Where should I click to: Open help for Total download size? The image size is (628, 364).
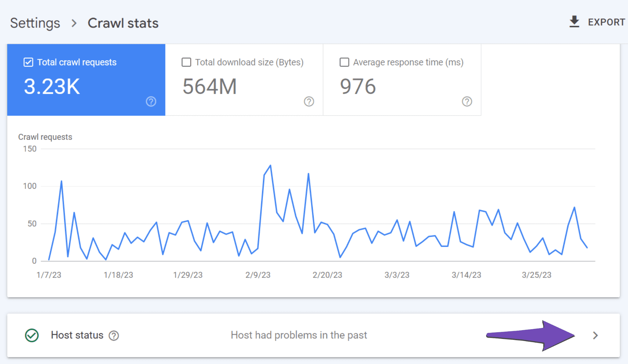(309, 101)
